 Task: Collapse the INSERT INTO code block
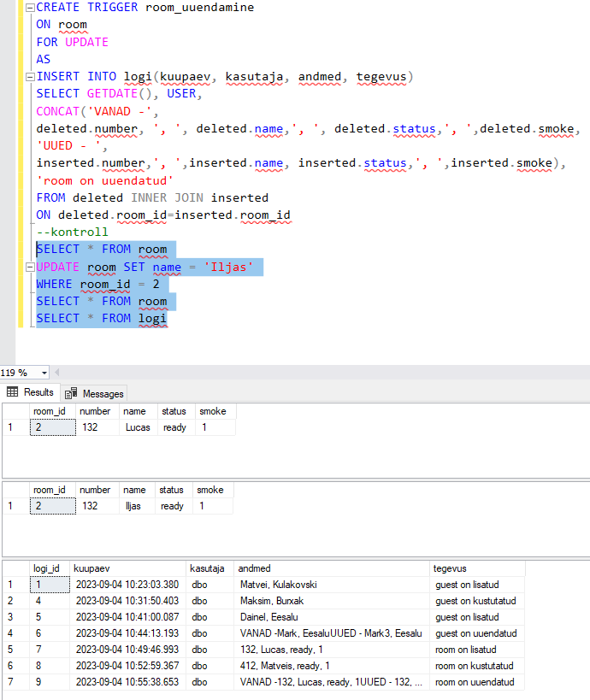pos(30,77)
